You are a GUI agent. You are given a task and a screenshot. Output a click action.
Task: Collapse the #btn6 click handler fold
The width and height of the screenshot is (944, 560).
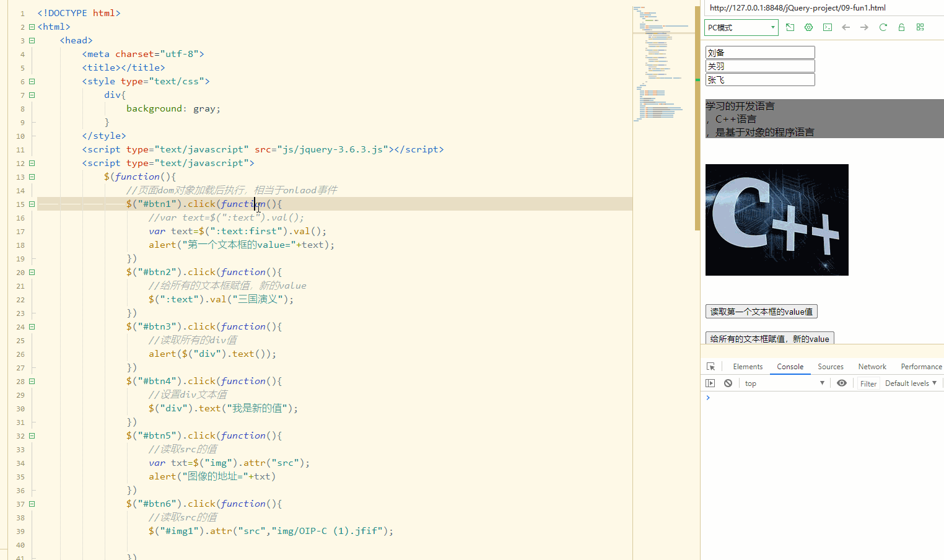[32, 504]
